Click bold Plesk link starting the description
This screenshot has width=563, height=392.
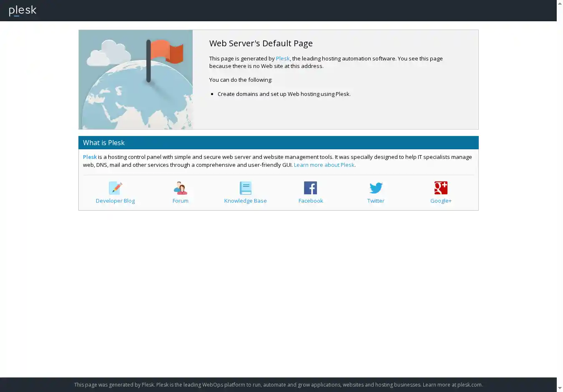click(x=90, y=157)
